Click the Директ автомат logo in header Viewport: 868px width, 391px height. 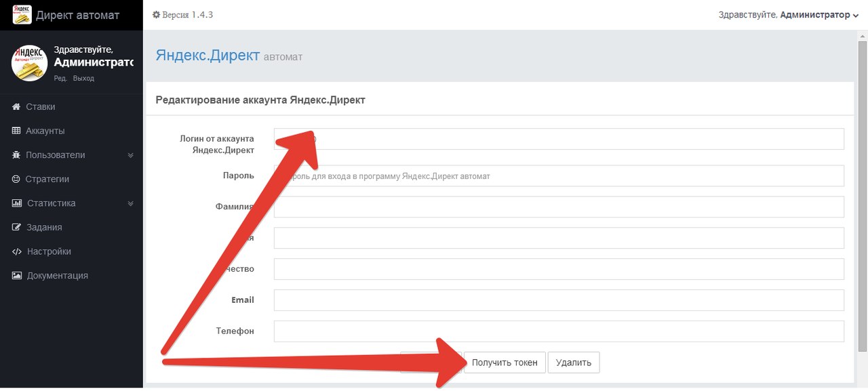pos(22,15)
